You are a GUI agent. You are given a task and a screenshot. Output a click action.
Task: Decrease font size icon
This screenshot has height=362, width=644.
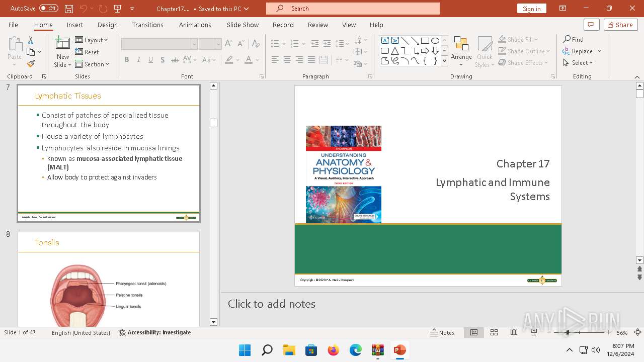pyautogui.click(x=240, y=44)
